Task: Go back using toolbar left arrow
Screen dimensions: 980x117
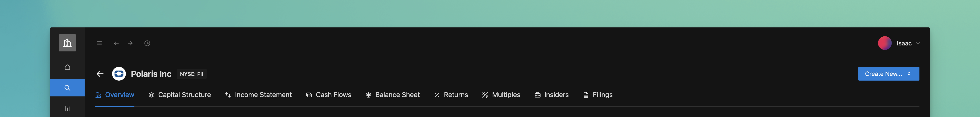Action: click(116, 43)
